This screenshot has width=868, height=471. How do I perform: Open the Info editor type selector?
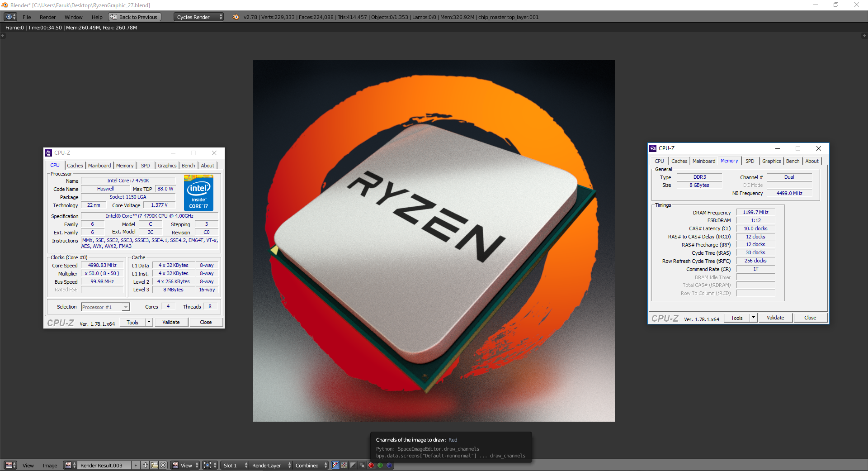[x=10, y=17]
